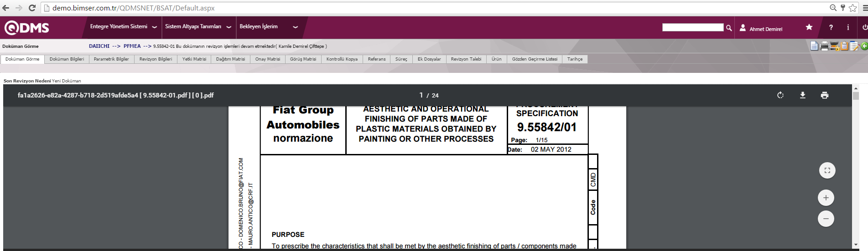Click the PDF file name title
The width and height of the screenshot is (868, 251).
115,95
